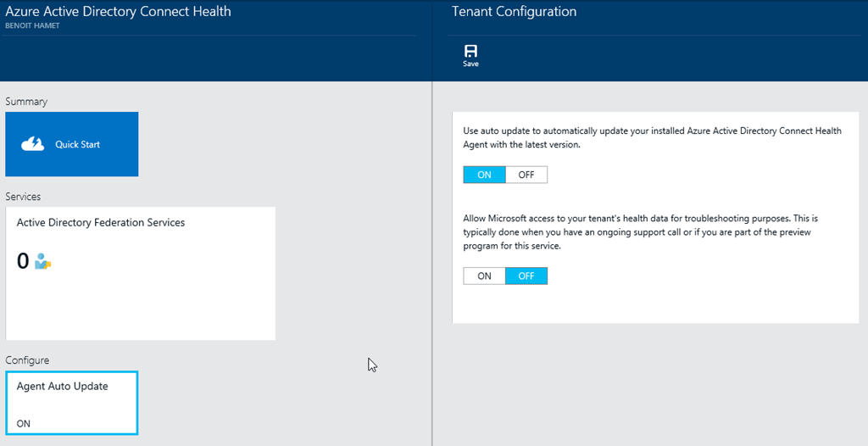
Task: Click the Azure Active Directory Connect Health title
Action: [118, 12]
